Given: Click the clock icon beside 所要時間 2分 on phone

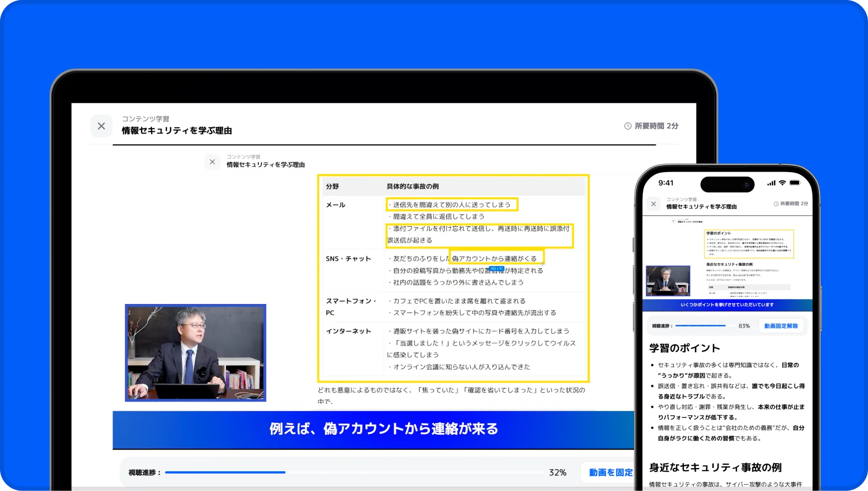Looking at the screenshot, I should coord(776,204).
